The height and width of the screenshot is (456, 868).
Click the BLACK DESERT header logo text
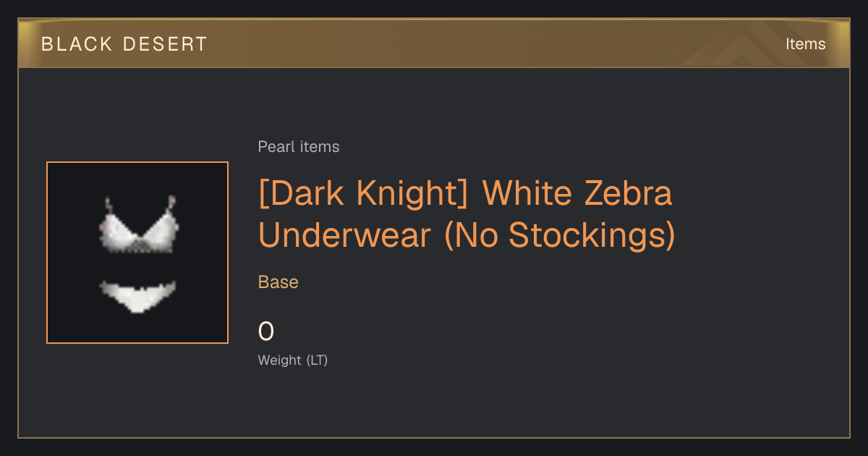pos(124,44)
